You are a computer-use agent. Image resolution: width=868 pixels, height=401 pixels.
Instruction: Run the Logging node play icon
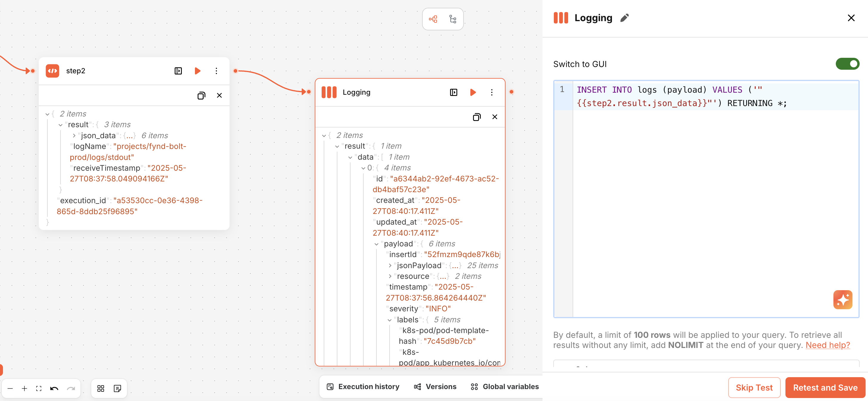point(473,92)
